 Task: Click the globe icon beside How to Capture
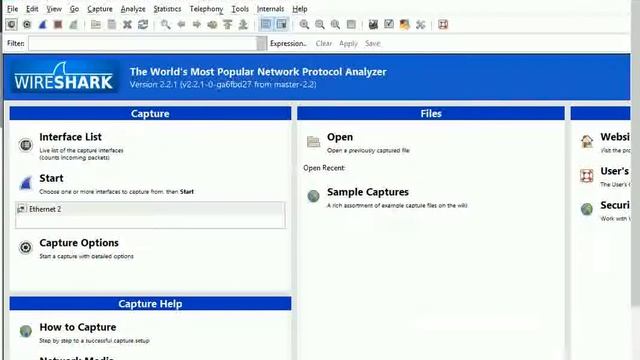pos(25,331)
